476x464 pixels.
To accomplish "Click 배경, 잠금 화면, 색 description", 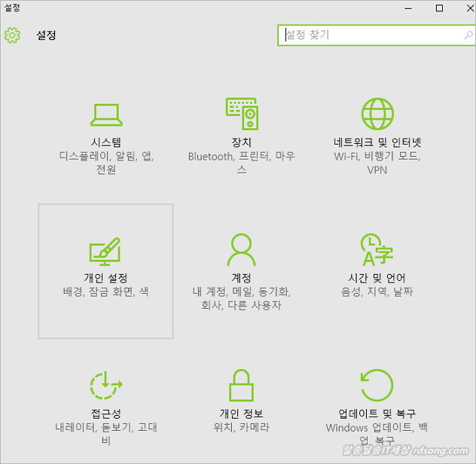I will (x=105, y=292).
